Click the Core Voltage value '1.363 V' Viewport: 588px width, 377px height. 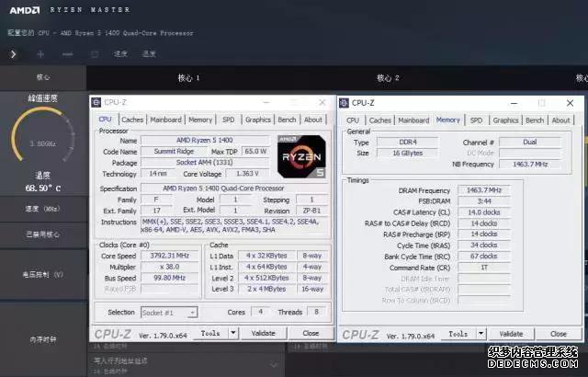pos(247,174)
